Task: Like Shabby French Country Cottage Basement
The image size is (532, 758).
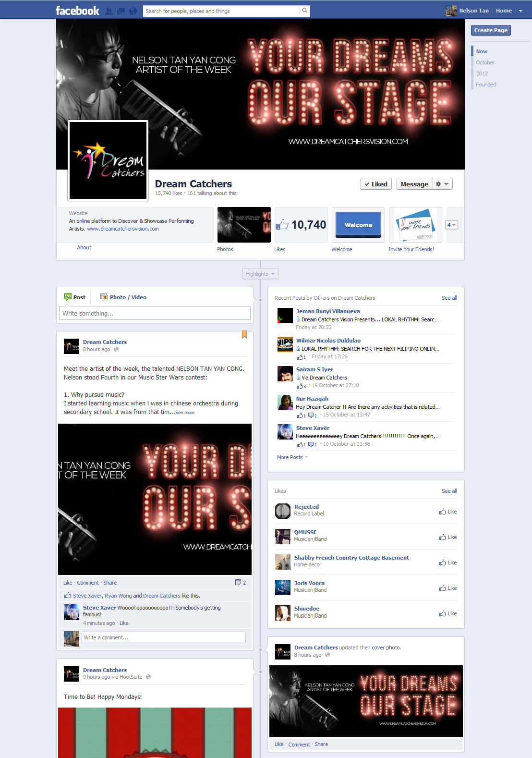Action: tap(448, 562)
